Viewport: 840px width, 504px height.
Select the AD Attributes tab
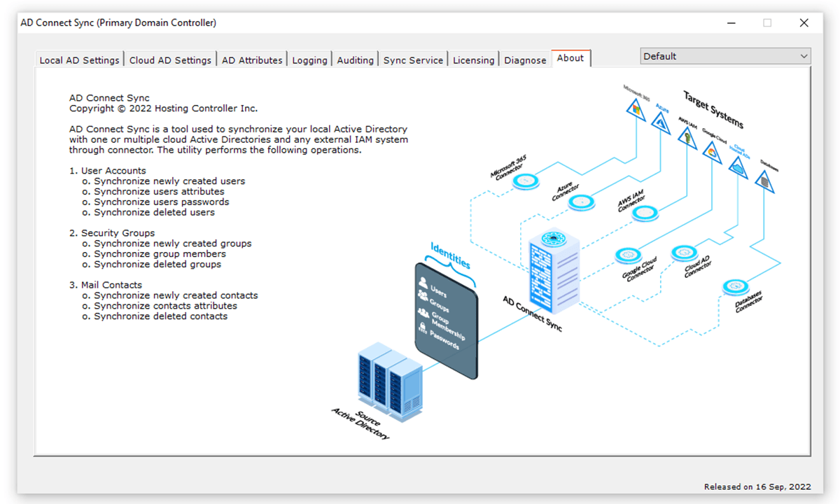252,60
